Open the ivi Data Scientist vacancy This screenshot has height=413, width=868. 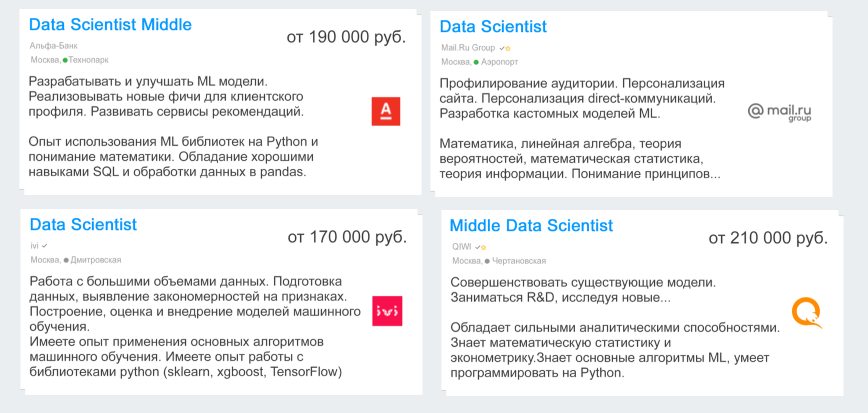tap(83, 224)
